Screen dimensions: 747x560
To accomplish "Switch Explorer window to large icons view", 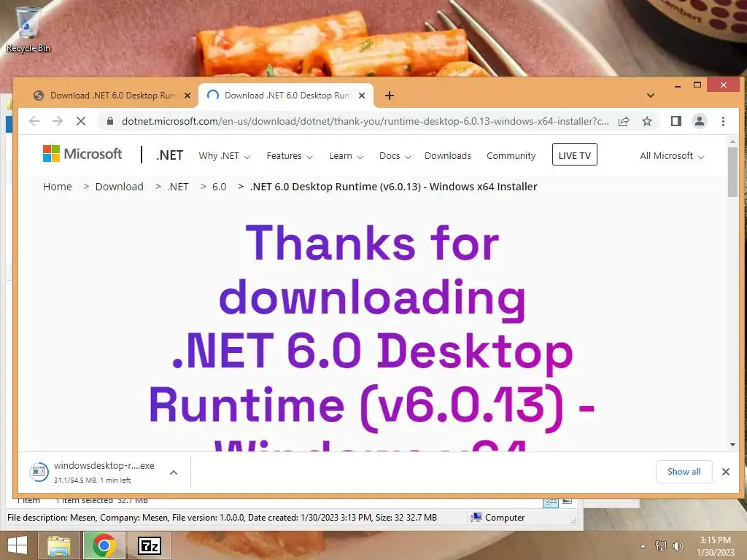I will click(567, 501).
